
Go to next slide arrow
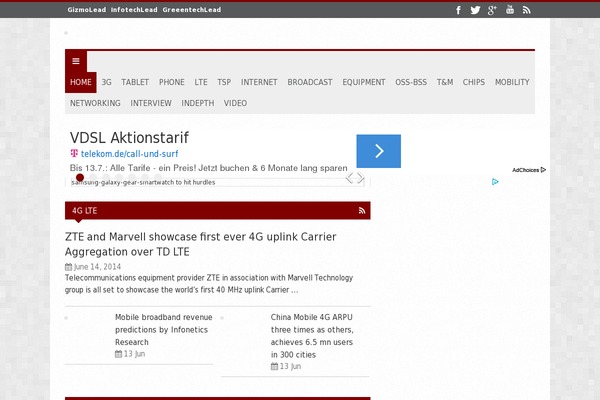click(360, 178)
